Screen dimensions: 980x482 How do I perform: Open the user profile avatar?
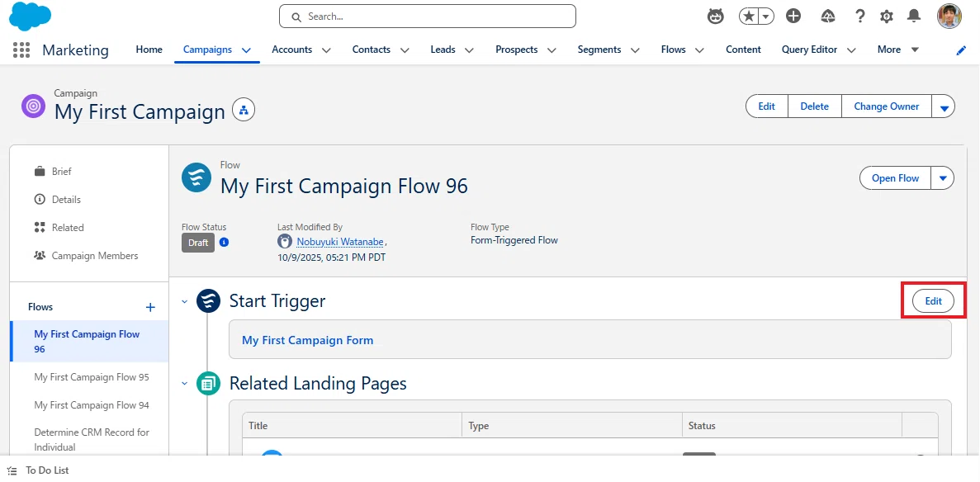click(x=949, y=17)
